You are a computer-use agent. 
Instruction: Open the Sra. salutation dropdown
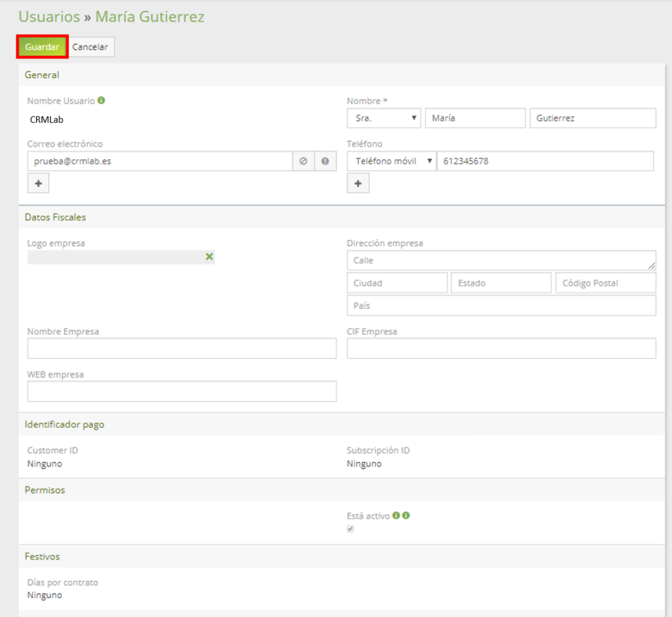click(x=384, y=118)
